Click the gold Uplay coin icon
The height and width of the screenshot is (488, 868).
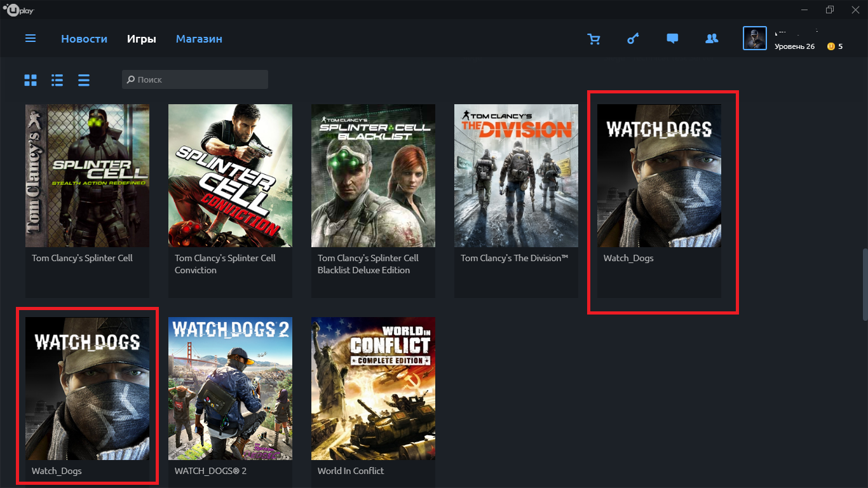(831, 46)
